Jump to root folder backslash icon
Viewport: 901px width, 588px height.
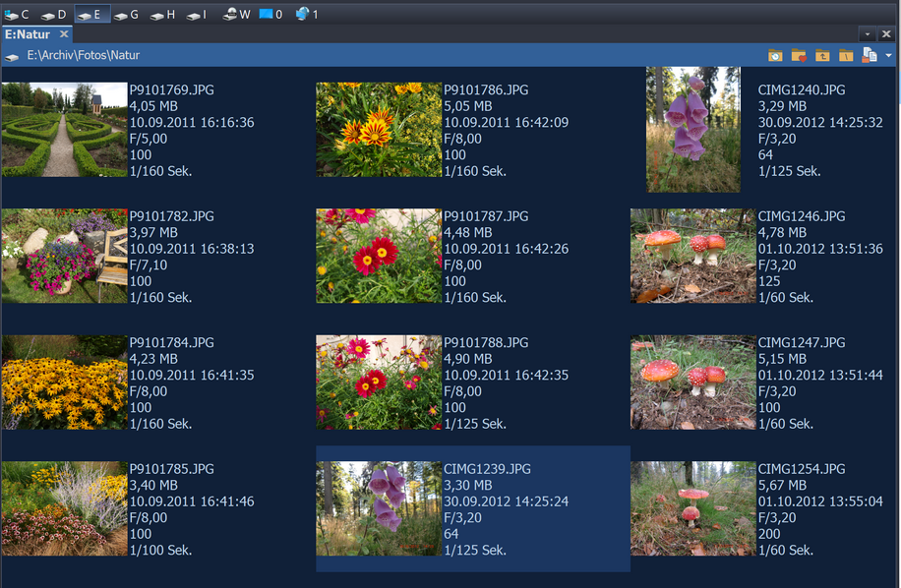846,56
